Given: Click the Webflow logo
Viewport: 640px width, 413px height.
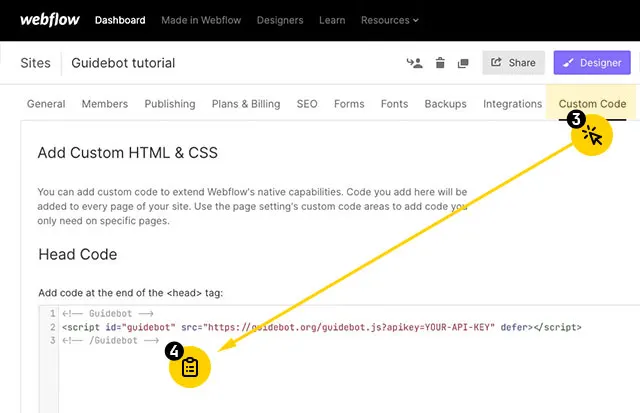Looking at the screenshot, I should pos(49,20).
